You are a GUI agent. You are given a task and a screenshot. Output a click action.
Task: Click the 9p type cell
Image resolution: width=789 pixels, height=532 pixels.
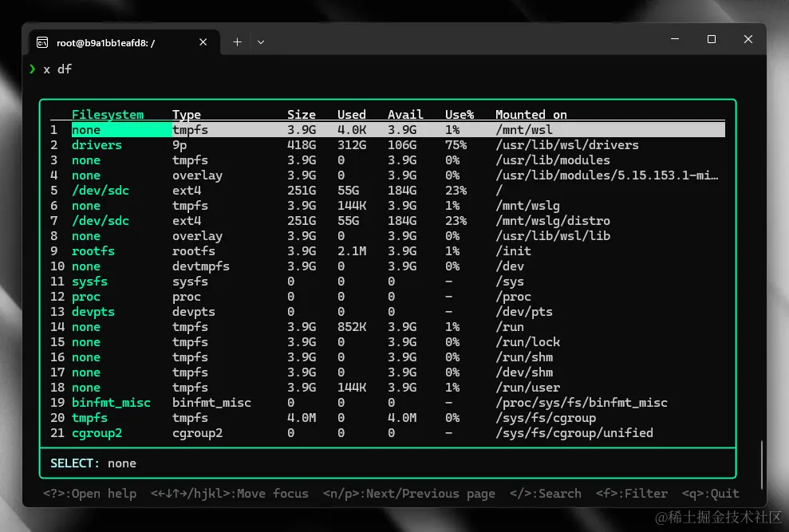click(x=179, y=145)
